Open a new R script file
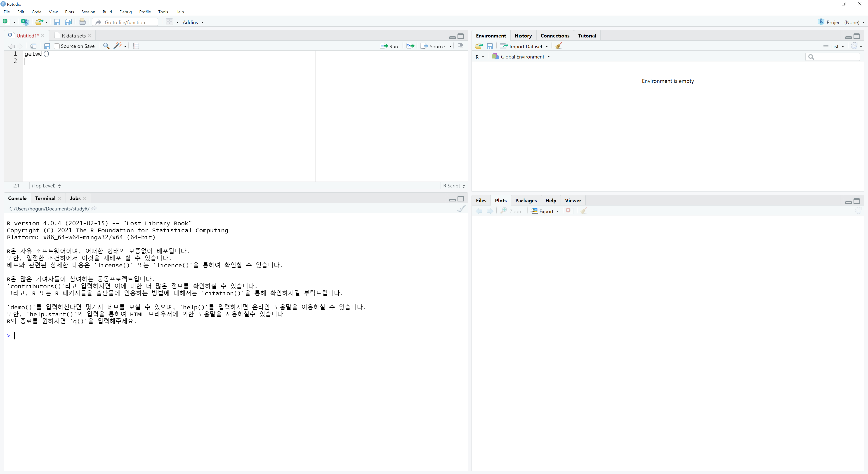 tap(5, 22)
